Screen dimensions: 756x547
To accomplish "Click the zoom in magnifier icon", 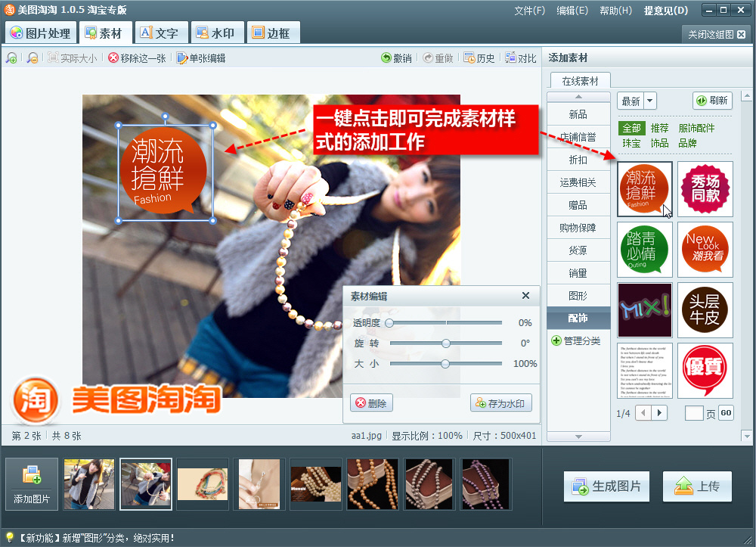I will point(11,58).
